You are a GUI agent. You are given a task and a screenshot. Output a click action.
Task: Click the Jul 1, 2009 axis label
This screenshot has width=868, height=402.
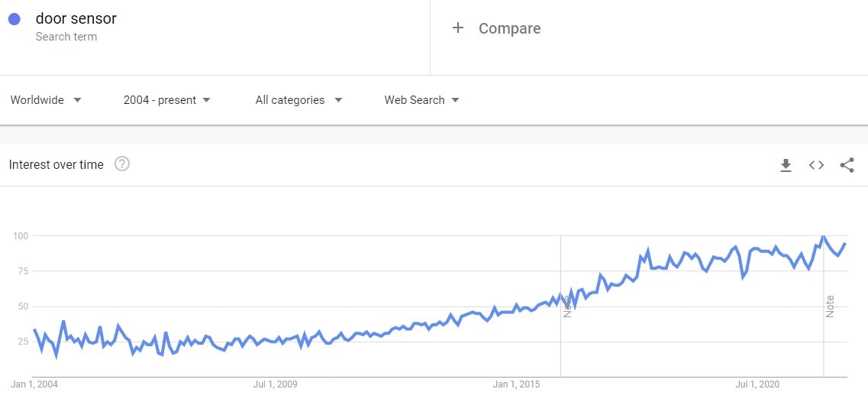(x=275, y=384)
